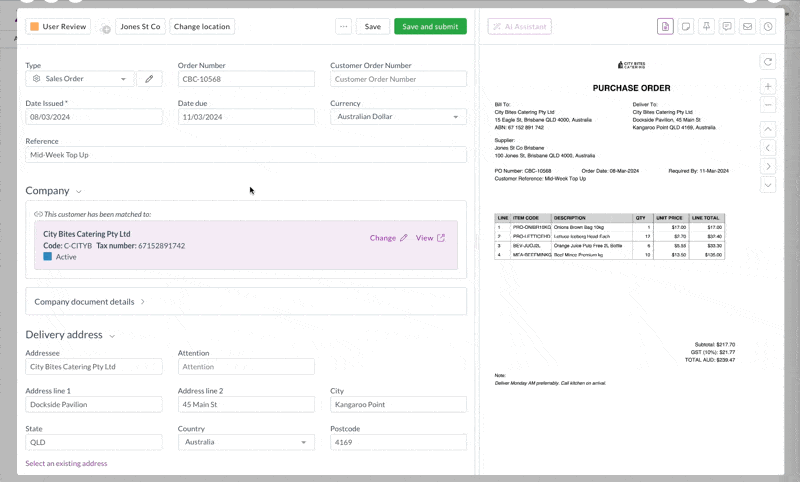
Task: Open the three-dots more options menu
Action: point(343,27)
